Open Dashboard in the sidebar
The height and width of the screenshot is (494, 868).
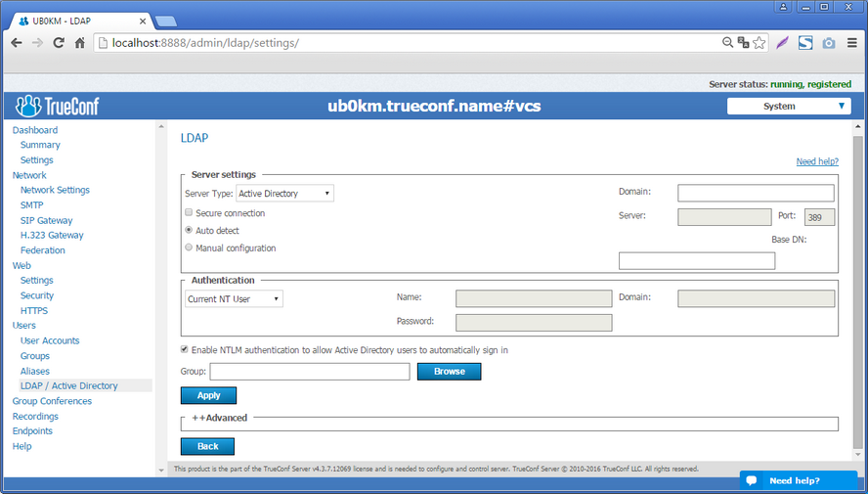click(35, 130)
